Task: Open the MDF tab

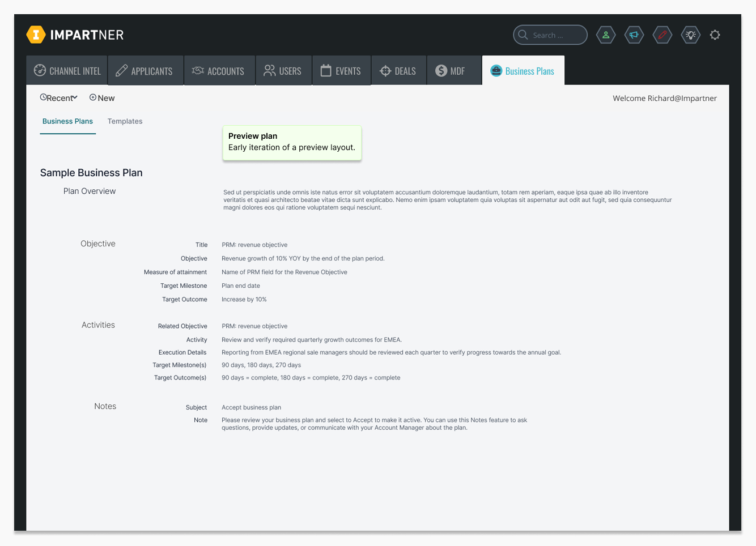Action: click(x=451, y=71)
